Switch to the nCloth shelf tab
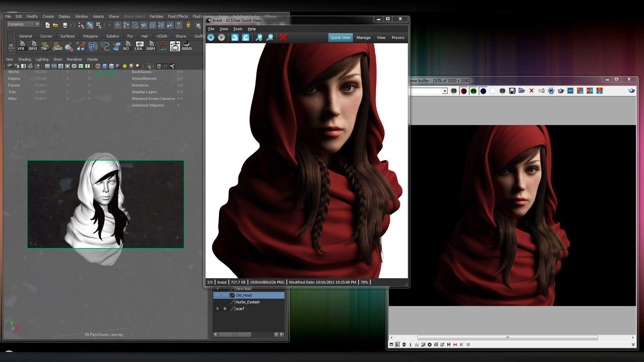 [162, 36]
